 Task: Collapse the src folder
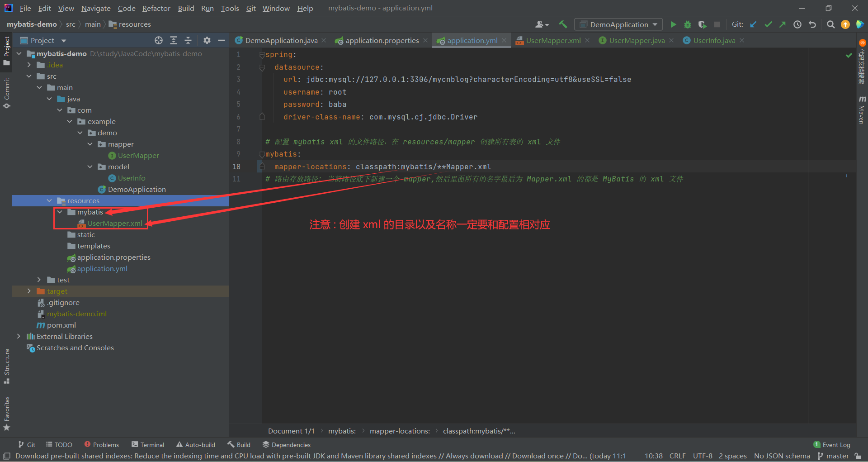click(x=29, y=76)
